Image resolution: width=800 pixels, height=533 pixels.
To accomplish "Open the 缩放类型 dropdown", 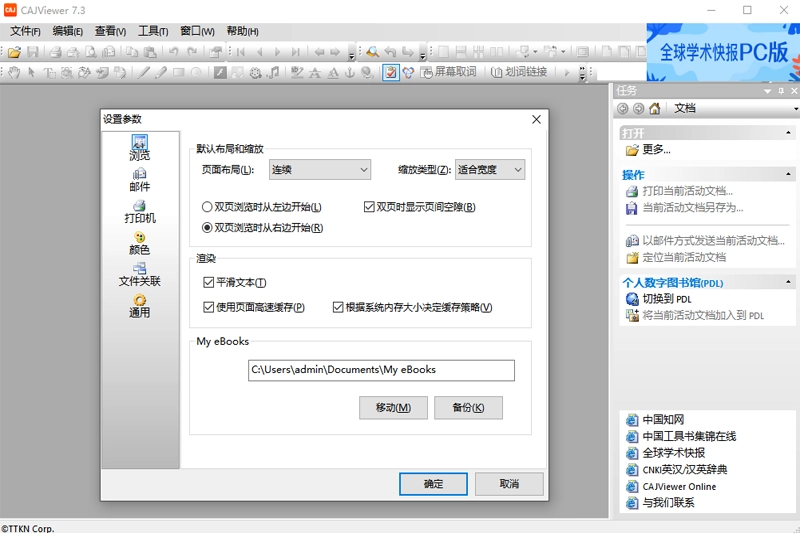I will click(490, 170).
